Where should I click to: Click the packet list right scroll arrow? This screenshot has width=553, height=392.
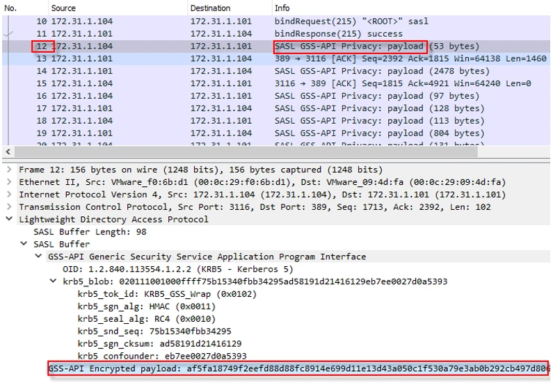(x=547, y=152)
